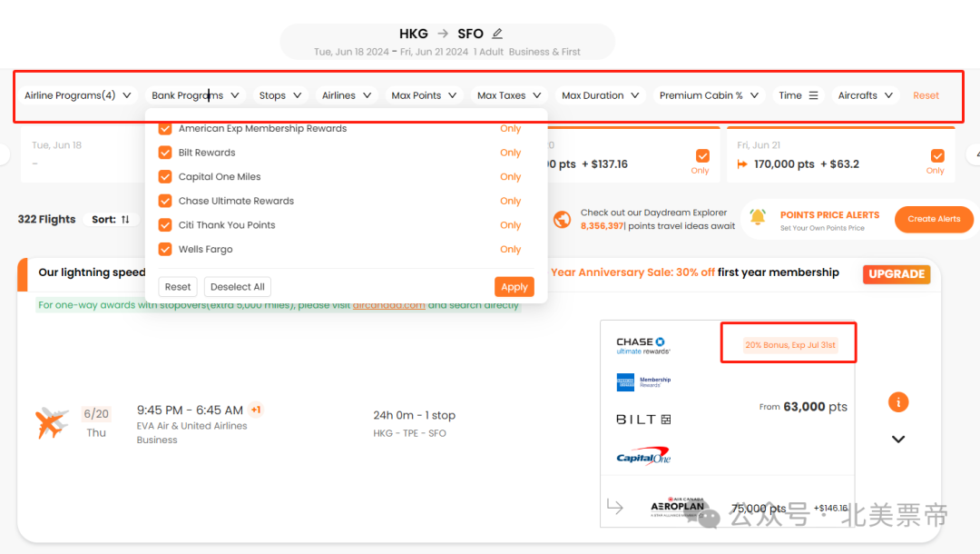Expand flight details with chevron arrow
The height and width of the screenshot is (554, 980).
click(898, 439)
